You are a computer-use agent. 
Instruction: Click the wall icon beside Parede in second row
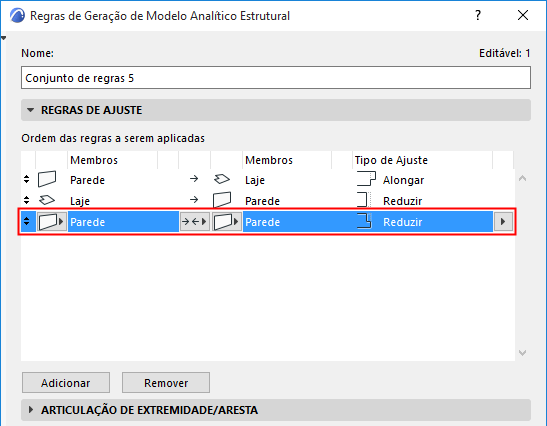point(222,200)
